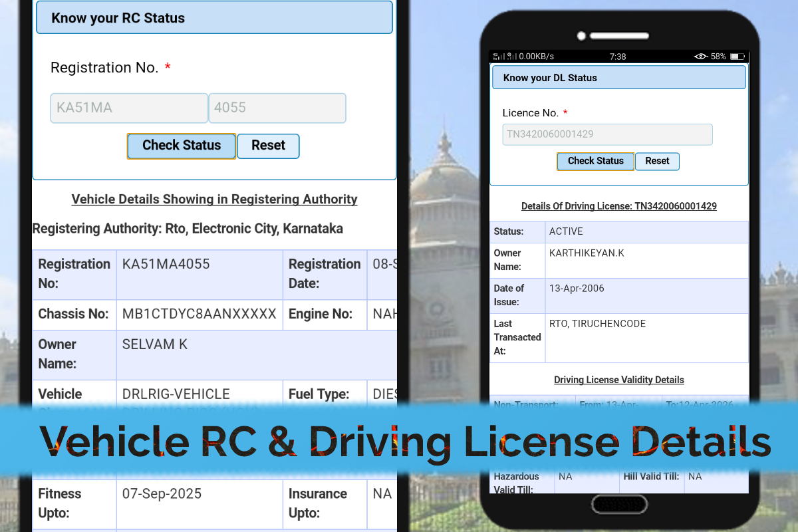Click the 'Date of Issue:' label cell
798x532 pixels.
point(517,296)
